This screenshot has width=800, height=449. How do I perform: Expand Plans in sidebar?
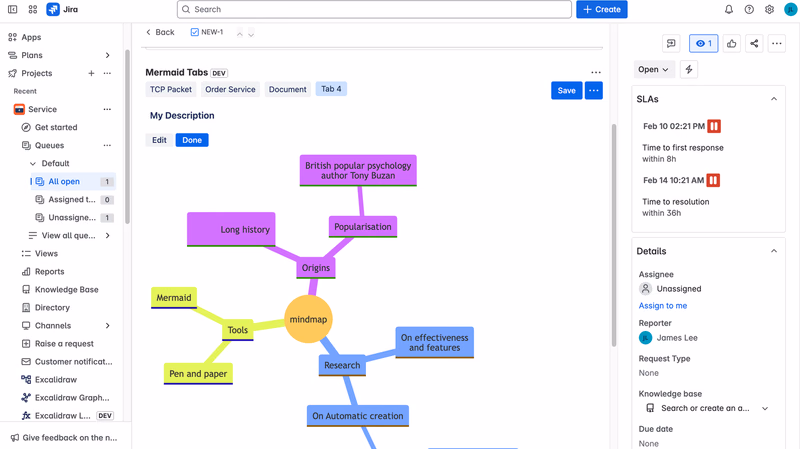(x=107, y=55)
